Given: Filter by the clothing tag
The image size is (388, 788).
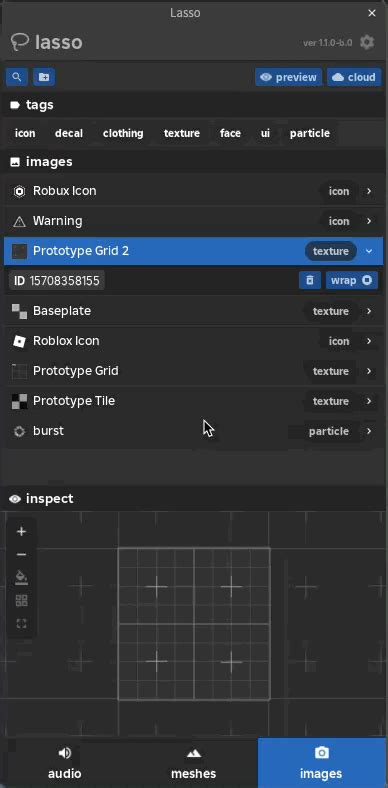Looking at the screenshot, I should (x=123, y=133).
